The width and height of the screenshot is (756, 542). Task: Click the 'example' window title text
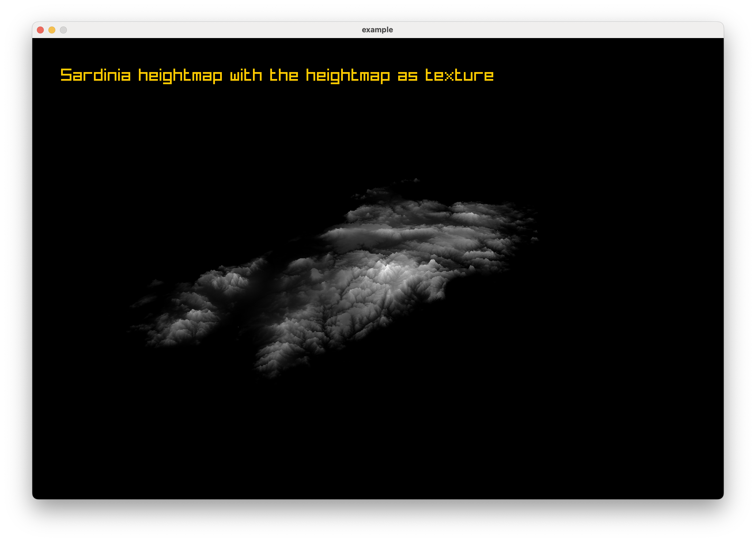[x=377, y=29]
